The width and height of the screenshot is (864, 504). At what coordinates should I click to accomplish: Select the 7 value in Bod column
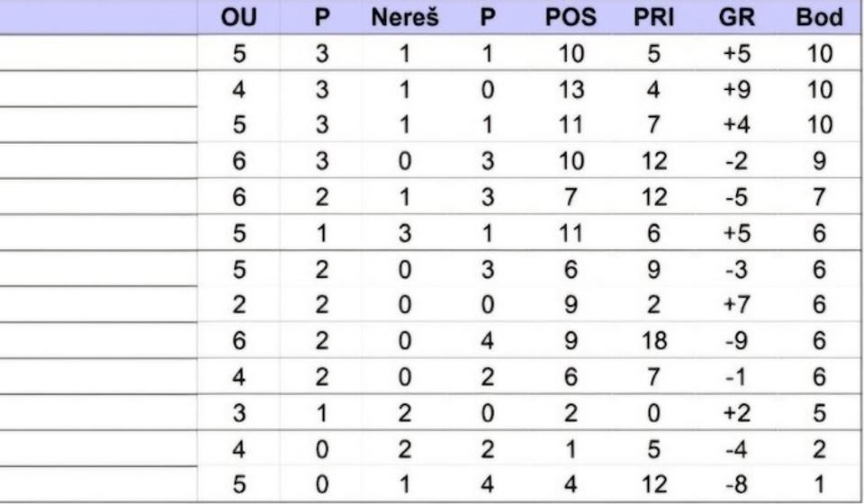tap(819, 197)
